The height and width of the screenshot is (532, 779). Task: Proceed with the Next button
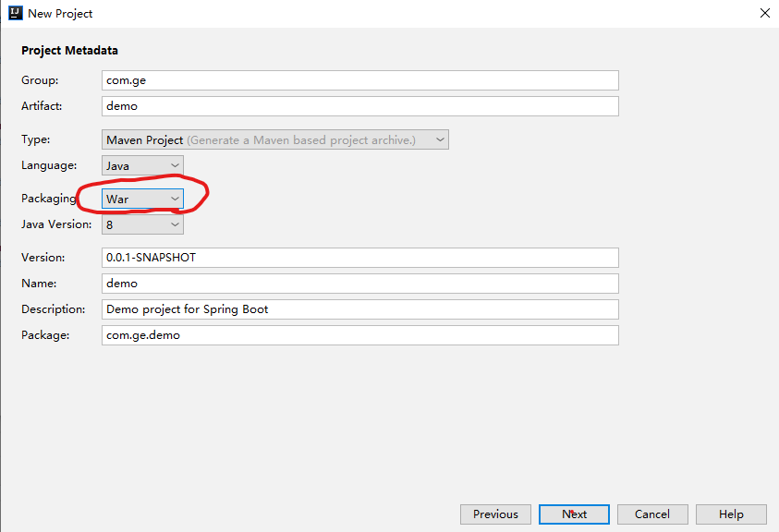coord(574,514)
